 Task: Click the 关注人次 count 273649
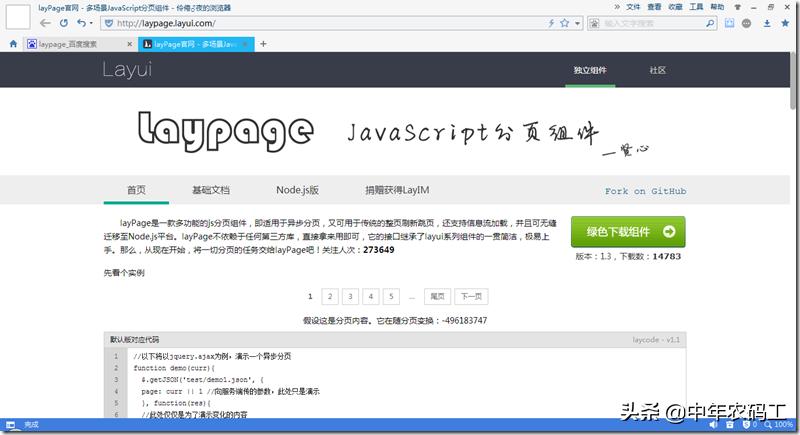pyautogui.click(x=379, y=250)
